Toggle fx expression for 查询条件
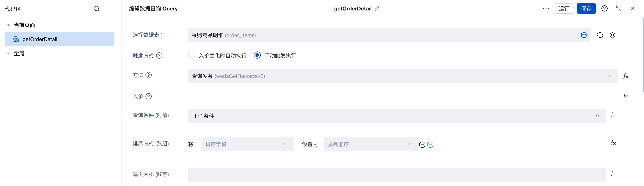Screen dimensions: 644x186 613,115
